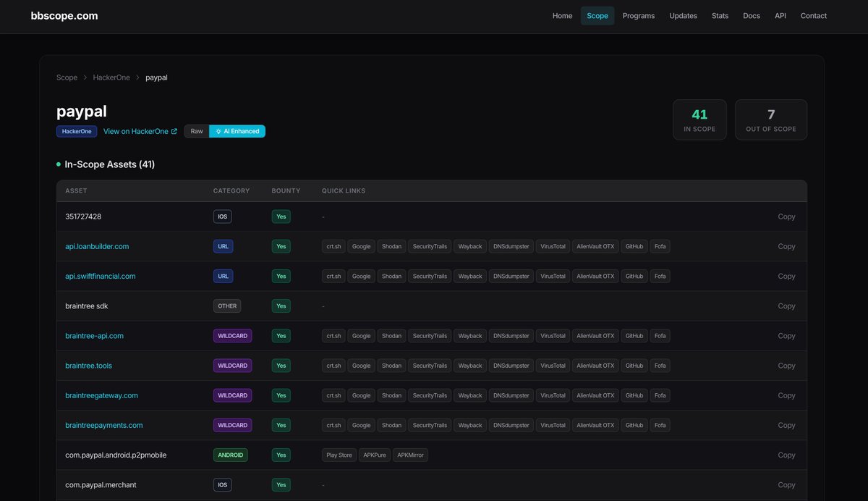
Task: Open the braintreepayments.com asset link
Action: coord(104,425)
